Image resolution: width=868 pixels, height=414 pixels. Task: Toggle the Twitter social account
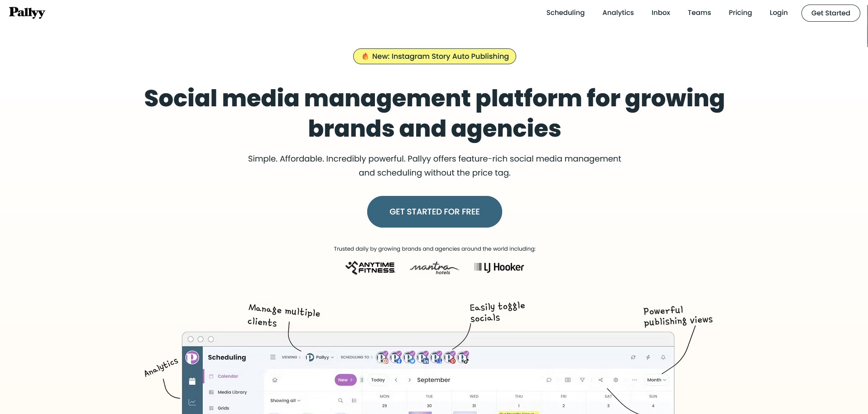click(409, 357)
